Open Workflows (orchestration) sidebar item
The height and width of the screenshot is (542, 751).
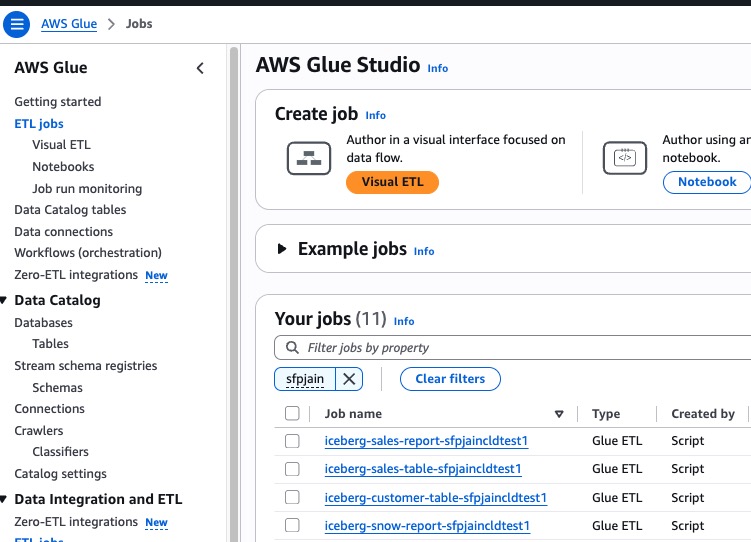(88, 253)
